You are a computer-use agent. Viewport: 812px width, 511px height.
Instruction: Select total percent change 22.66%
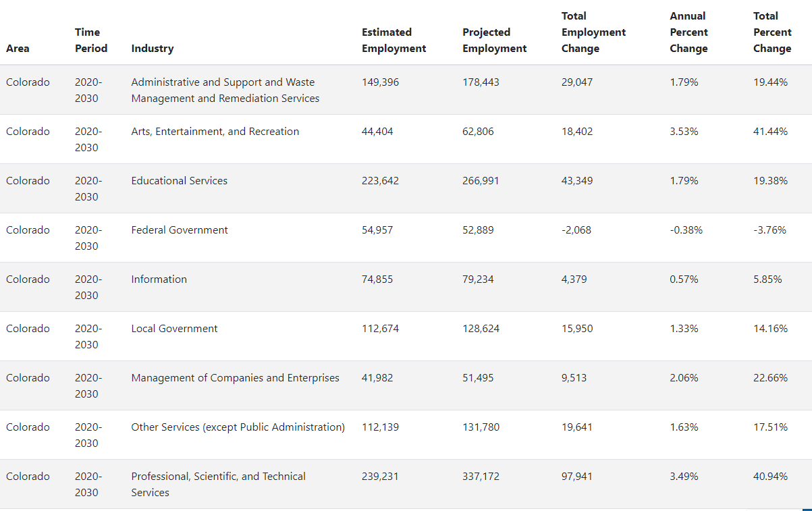(771, 378)
